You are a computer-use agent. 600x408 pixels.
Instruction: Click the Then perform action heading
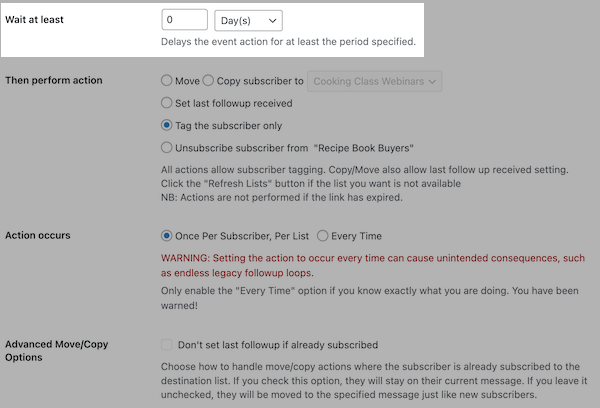click(x=54, y=80)
